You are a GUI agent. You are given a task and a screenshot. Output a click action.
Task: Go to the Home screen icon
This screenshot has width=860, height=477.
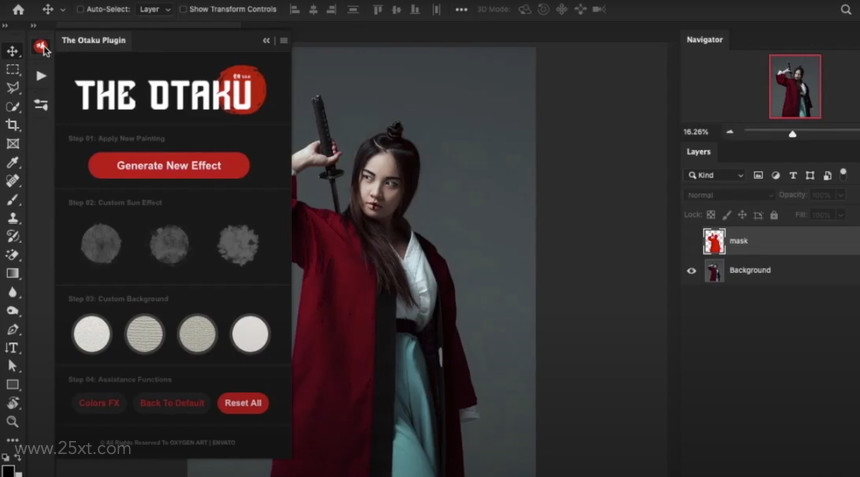pos(18,9)
